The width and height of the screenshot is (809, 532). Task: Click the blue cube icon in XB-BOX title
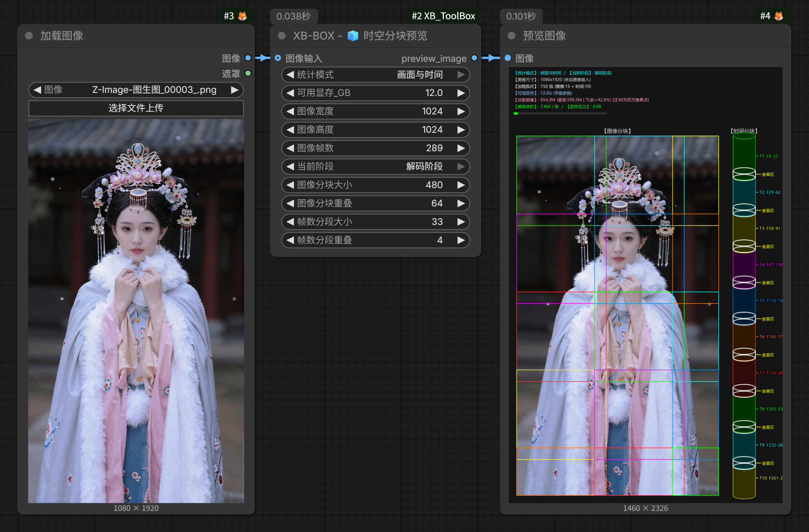tap(353, 36)
